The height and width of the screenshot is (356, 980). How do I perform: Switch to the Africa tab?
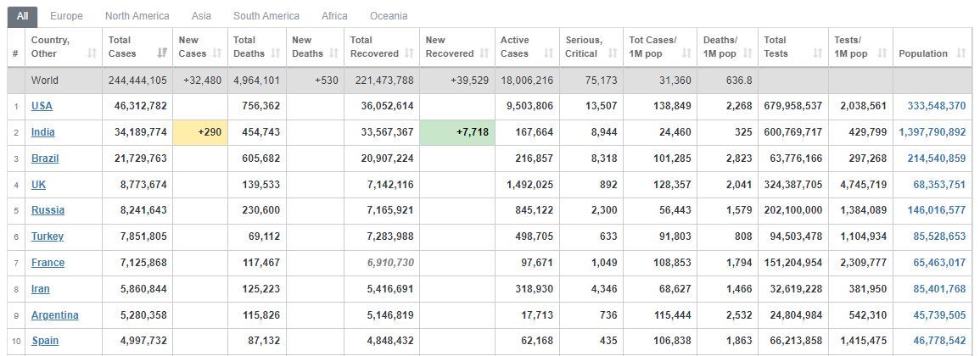334,16
